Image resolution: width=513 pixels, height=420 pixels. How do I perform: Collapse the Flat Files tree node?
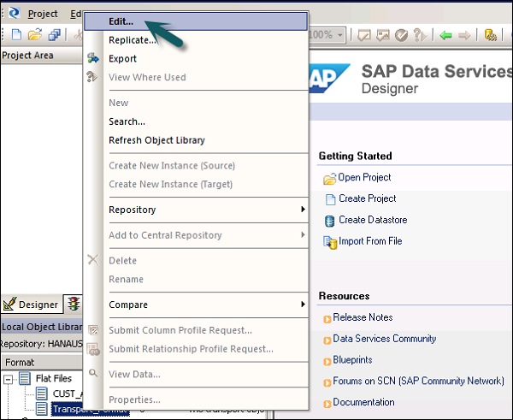click(8, 379)
